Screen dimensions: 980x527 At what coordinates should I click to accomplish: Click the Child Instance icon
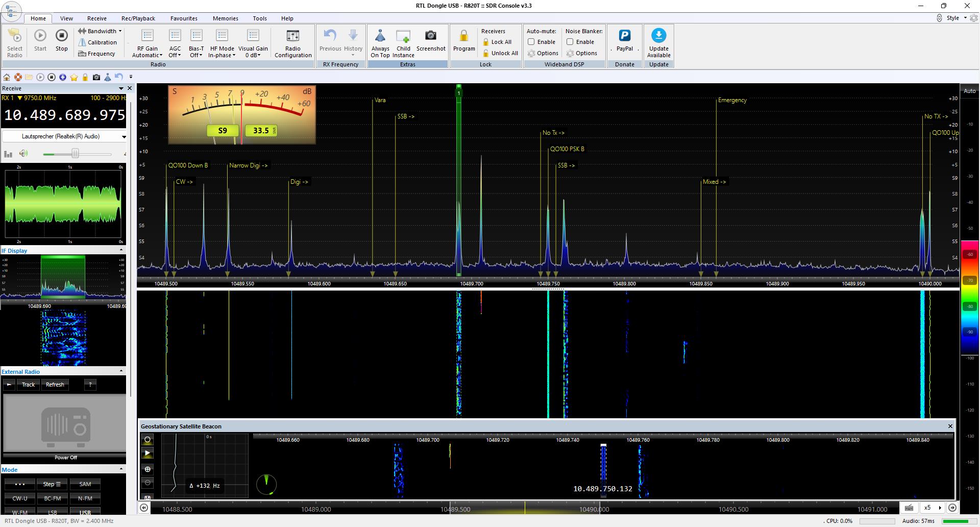click(x=403, y=36)
